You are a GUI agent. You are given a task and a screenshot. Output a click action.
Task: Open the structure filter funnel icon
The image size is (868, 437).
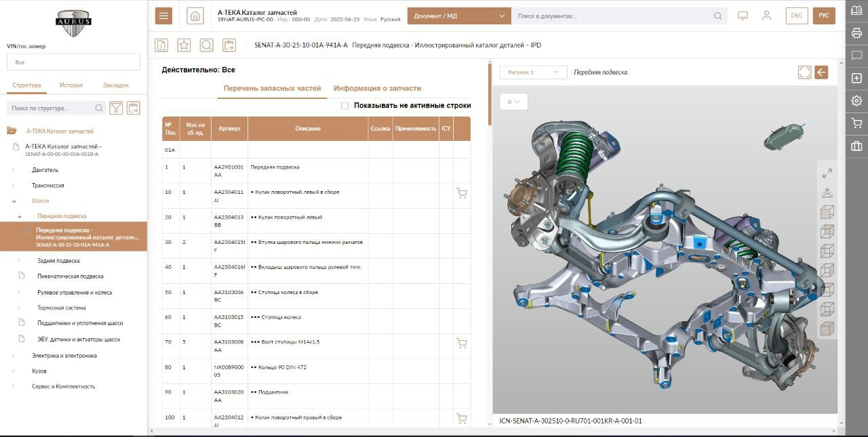pos(116,108)
